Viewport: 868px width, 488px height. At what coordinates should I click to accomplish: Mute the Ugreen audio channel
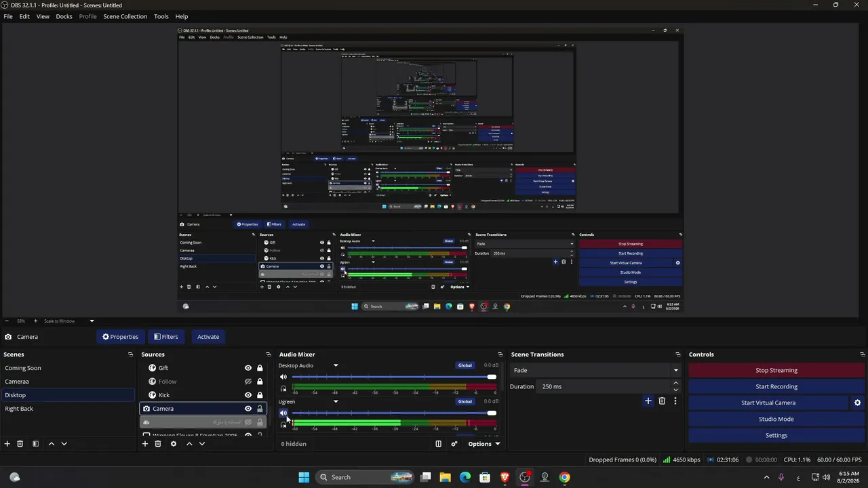tap(283, 413)
